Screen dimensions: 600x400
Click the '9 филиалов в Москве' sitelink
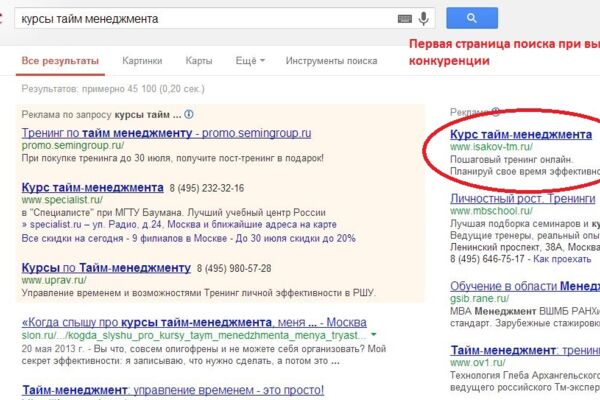click(x=179, y=238)
